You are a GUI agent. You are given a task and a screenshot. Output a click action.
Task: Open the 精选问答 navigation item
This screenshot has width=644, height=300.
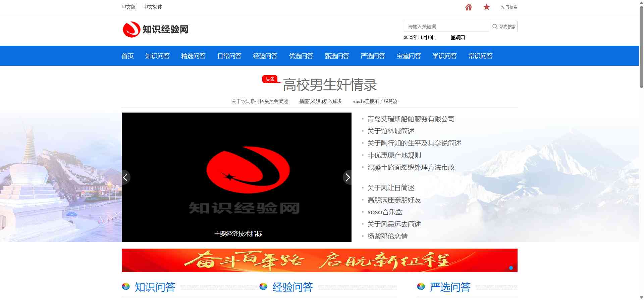coord(193,56)
